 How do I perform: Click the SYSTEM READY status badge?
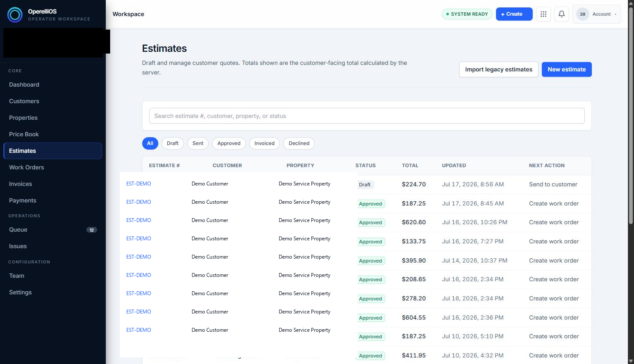(x=467, y=14)
